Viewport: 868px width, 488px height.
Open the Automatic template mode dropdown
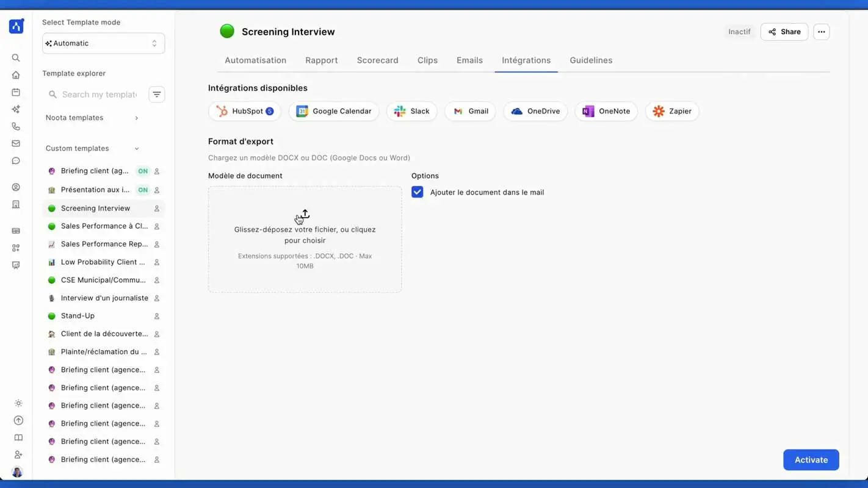(103, 43)
